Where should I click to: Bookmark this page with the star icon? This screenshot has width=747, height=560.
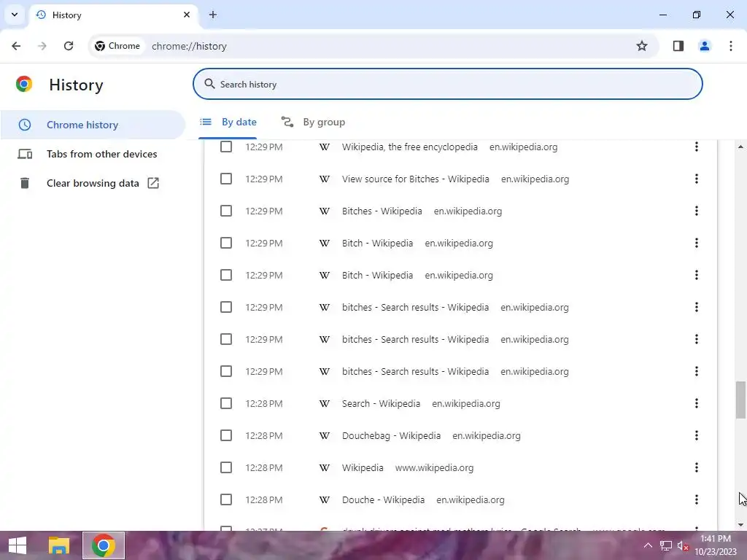tap(642, 46)
